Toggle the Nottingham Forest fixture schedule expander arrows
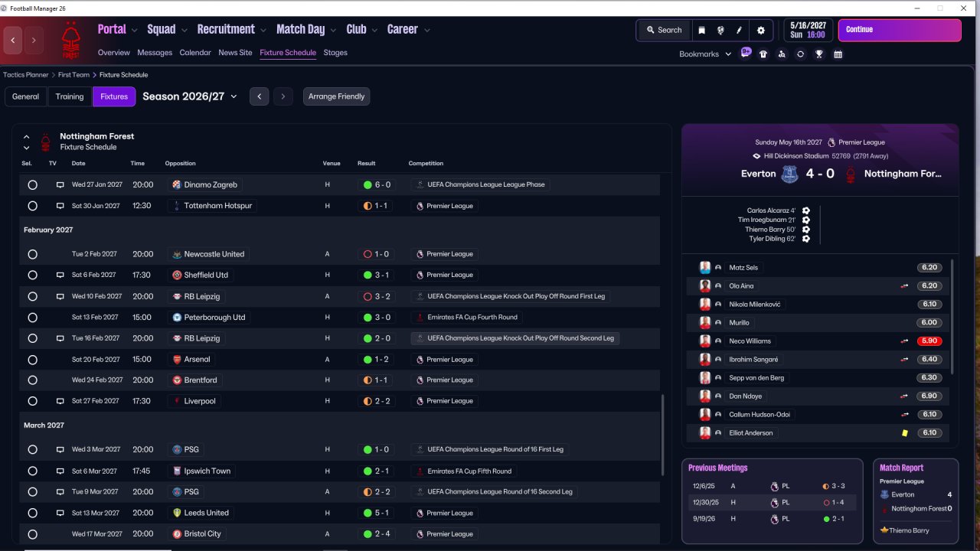Image resolution: width=980 pixels, height=551 pixels. click(26, 142)
